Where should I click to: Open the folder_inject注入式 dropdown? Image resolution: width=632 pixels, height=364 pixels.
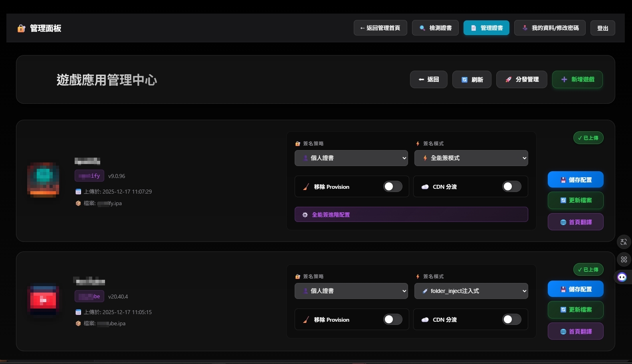click(x=471, y=291)
